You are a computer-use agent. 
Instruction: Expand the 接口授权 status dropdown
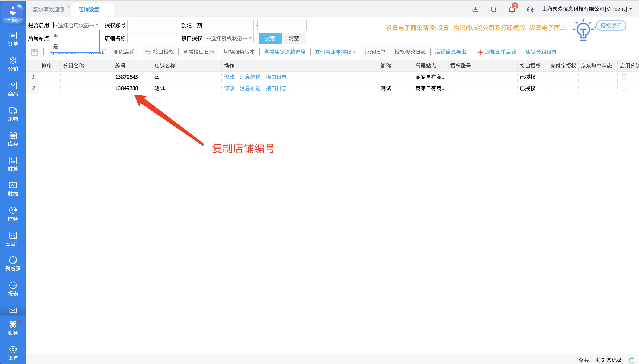click(229, 38)
